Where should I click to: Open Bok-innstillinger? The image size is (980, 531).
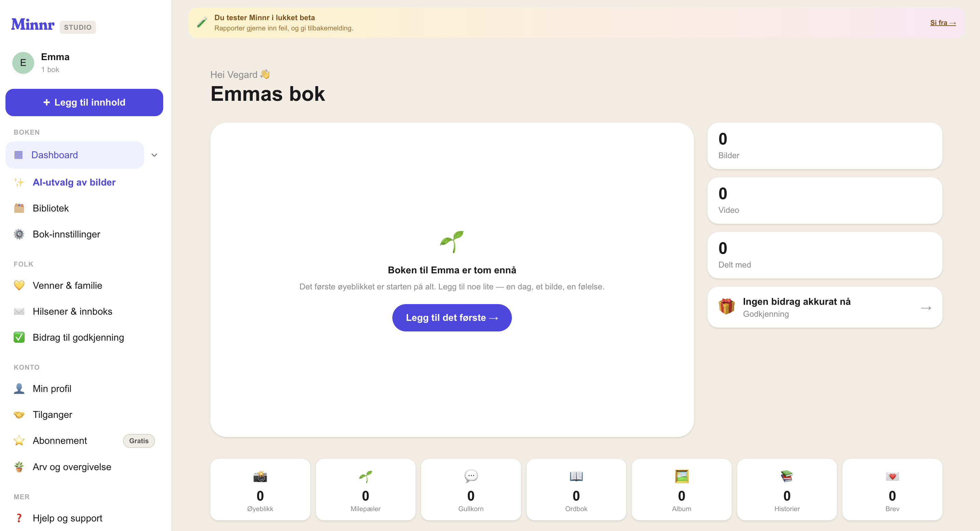coord(84,234)
